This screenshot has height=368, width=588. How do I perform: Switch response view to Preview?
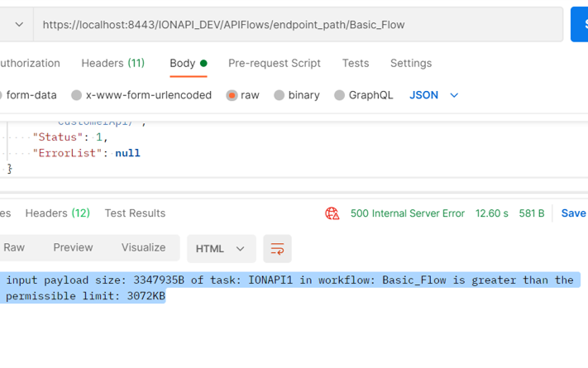[73, 247]
